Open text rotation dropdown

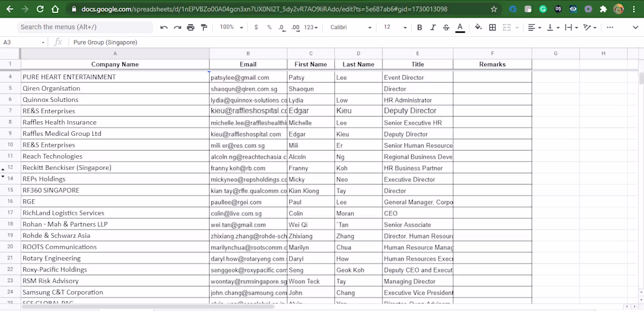click(590, 27)
